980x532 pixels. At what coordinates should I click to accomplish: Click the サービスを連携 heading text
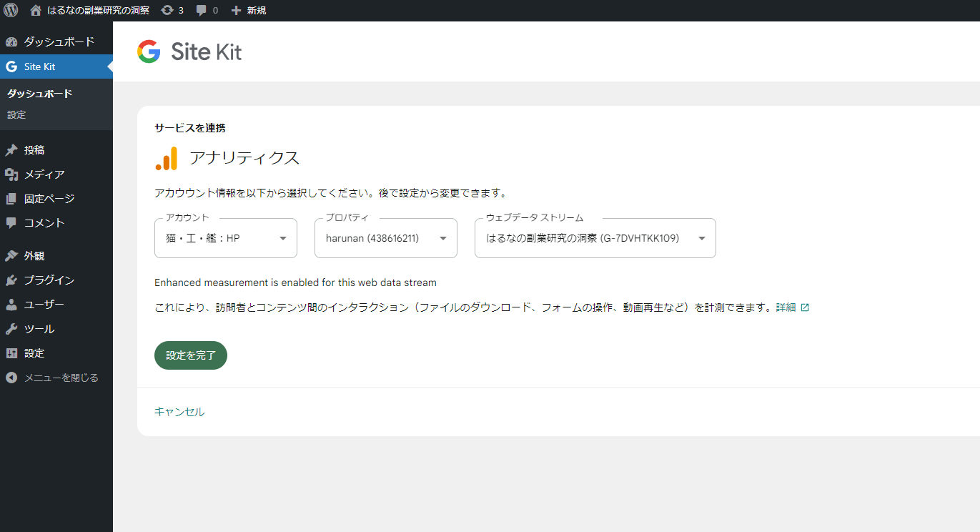point(190,128)
